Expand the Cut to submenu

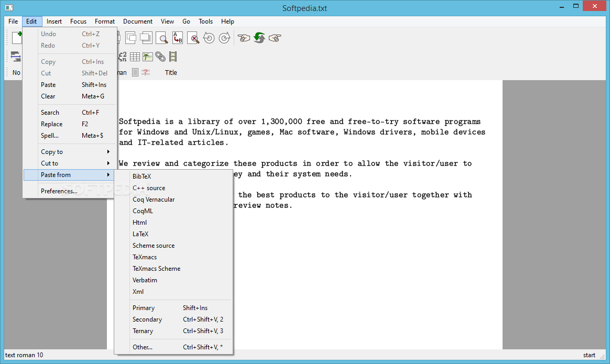tap(70, 163)
